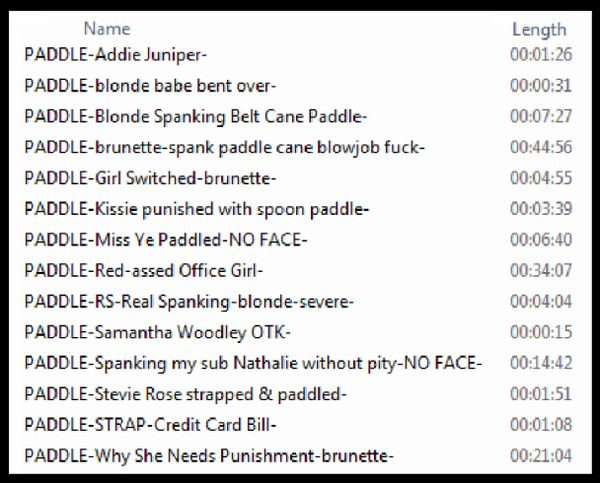
Task: Click the 00:00:15 length value
Action: (x=541, y=332)
